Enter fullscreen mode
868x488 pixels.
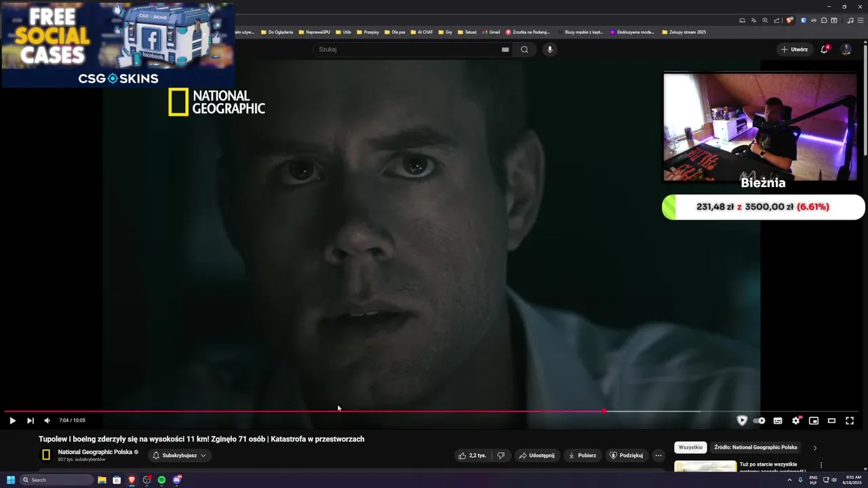click(x=849, y=420)
